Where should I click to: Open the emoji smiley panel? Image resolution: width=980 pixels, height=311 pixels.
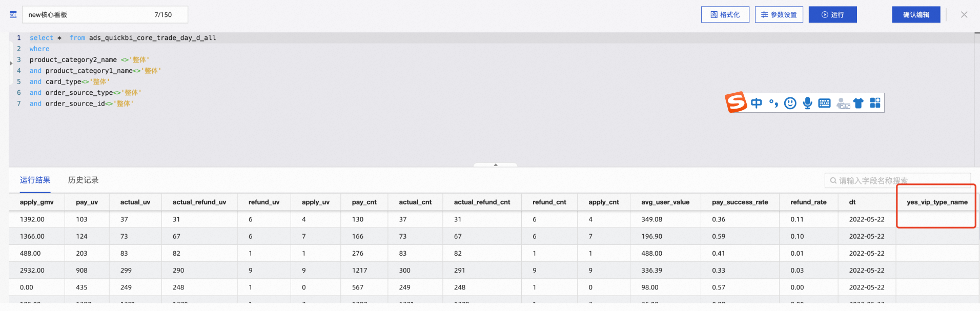coord(790,103)
